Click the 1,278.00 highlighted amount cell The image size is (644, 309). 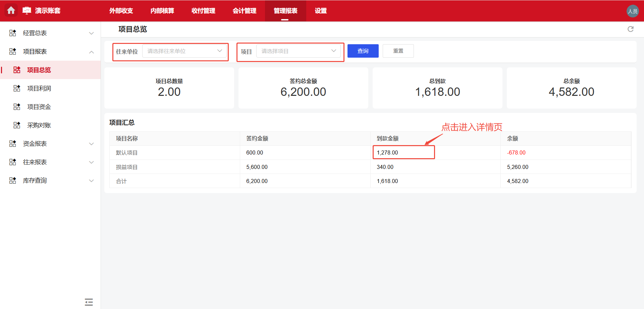pos(404,152)
